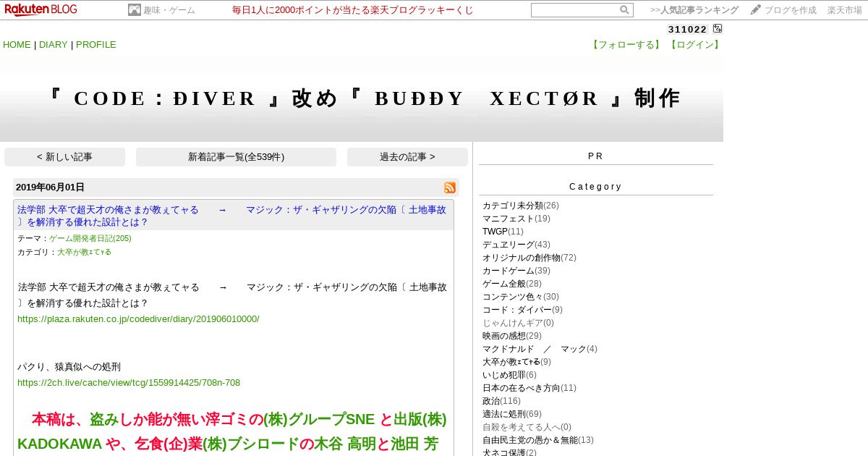Click the search magnifier icon
Screen dimensions: 868x456
pos(624,10)
